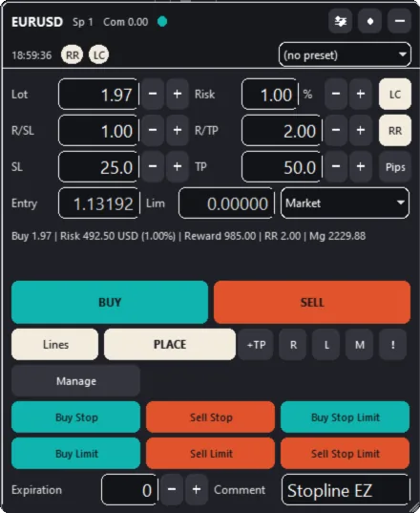Click the EURUSD symbol title
The image size is (420, 513).
coord(37,22)
